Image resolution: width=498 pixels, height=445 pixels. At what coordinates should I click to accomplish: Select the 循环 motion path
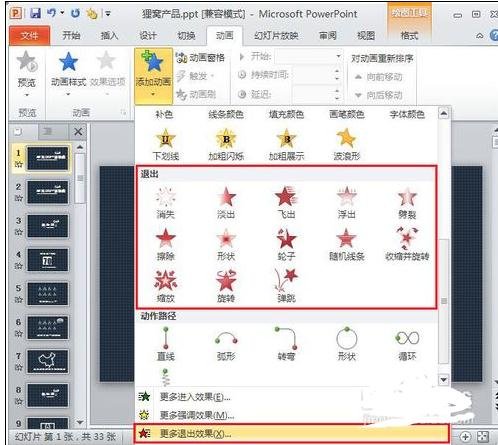[407, 344]
